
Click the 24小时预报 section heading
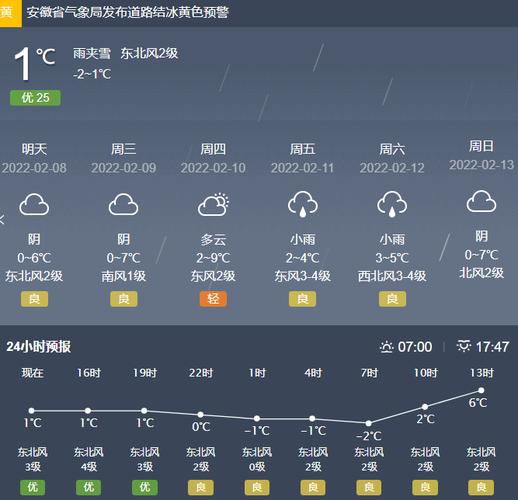39,347
